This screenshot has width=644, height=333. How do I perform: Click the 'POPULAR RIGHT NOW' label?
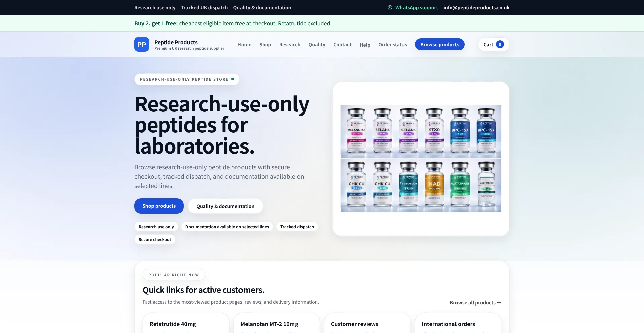(x=173, y=275)
